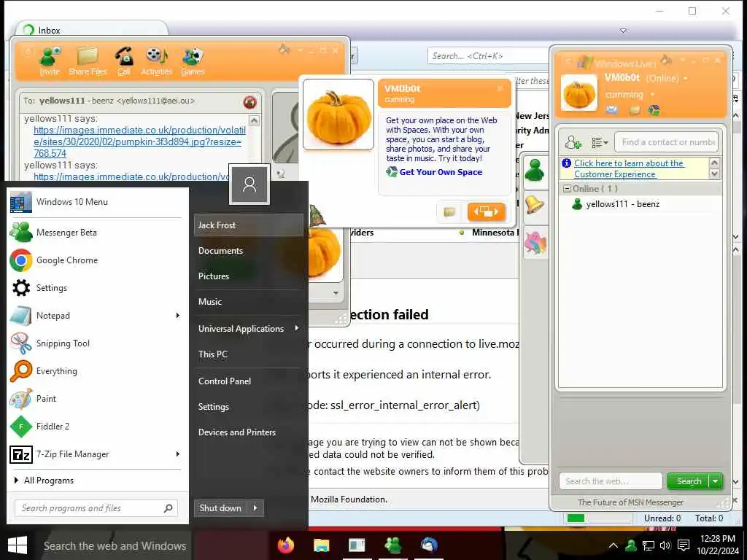The width and height of the screenshot is (747, 560).
Task: Click the volume icon in the system tray
Action: click(x=665, y=545)
